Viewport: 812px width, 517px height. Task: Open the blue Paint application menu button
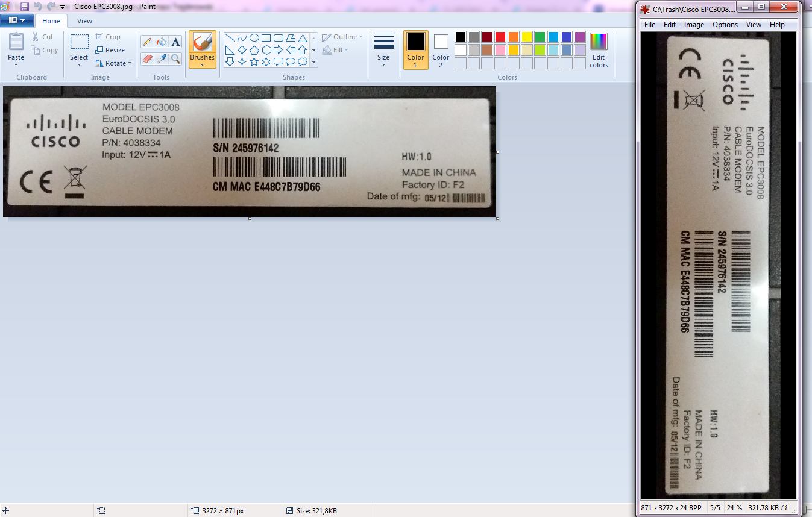(x=16, y=20)
